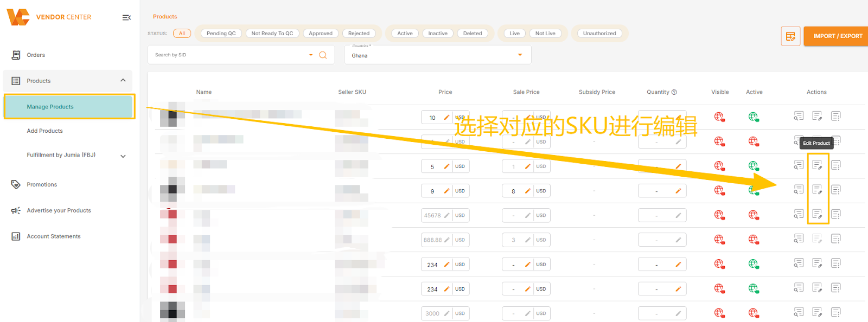Image resolution: width=868 pixels, height=322 pixels.
Task: Collapse the Products sidebar section
Action: [x=123, y=80]
